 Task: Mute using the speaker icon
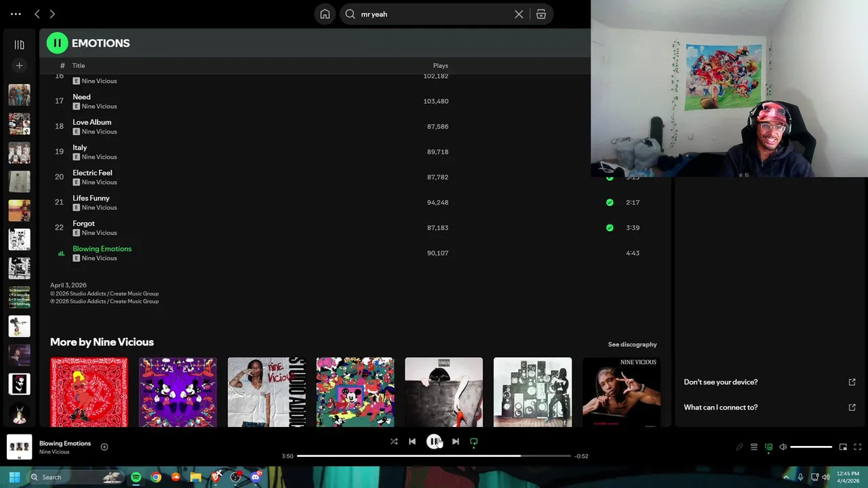tap(783, 447)
